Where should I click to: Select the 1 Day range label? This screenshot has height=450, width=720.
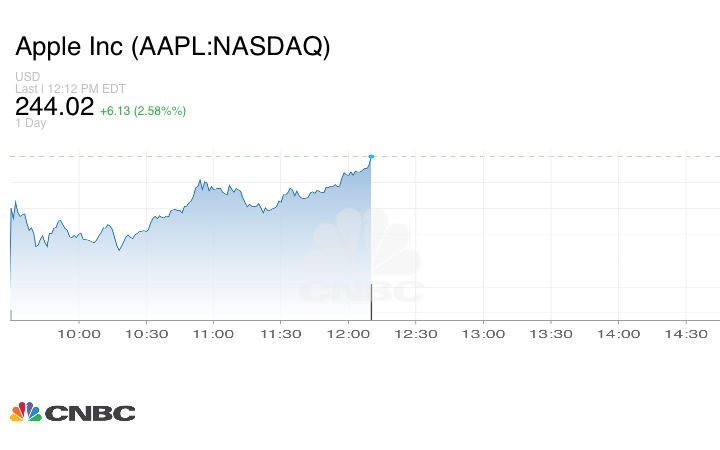30,123
